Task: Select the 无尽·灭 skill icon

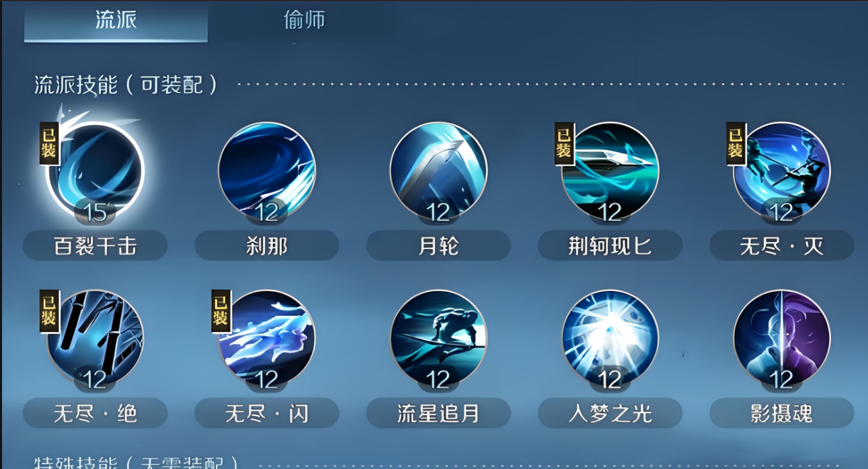Action: click(782, 170)
